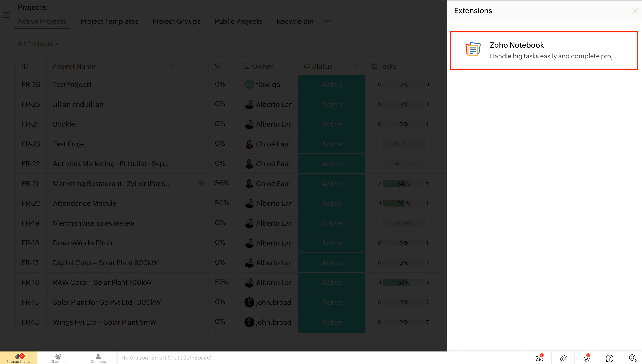Open project TestProject1
This screenshot has height=364, width=642.
pyautogui.click(x=72, y=85)
